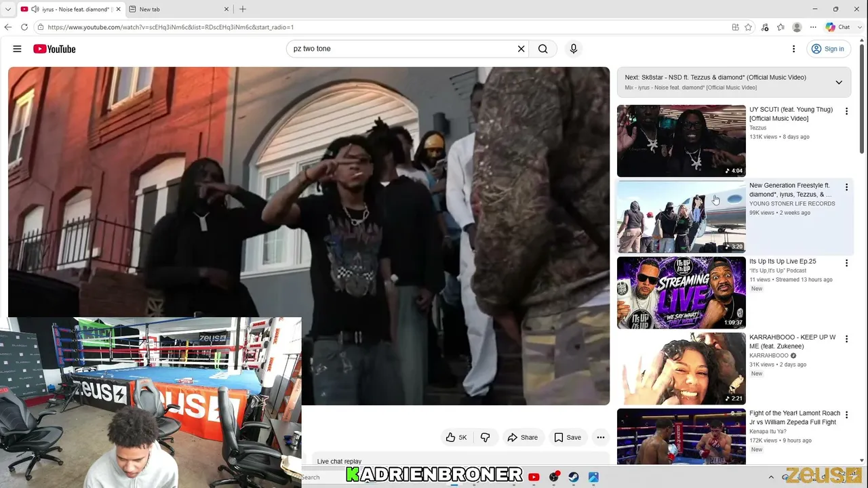Show hidden icons in the system tray
This screenshot has height=488, width=868.
[771, 477]
